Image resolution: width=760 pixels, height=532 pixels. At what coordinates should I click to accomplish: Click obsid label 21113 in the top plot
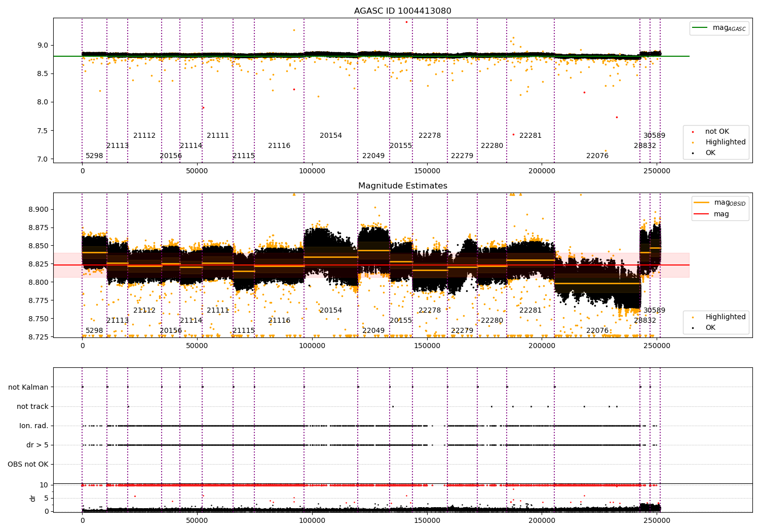click(118, 146)
